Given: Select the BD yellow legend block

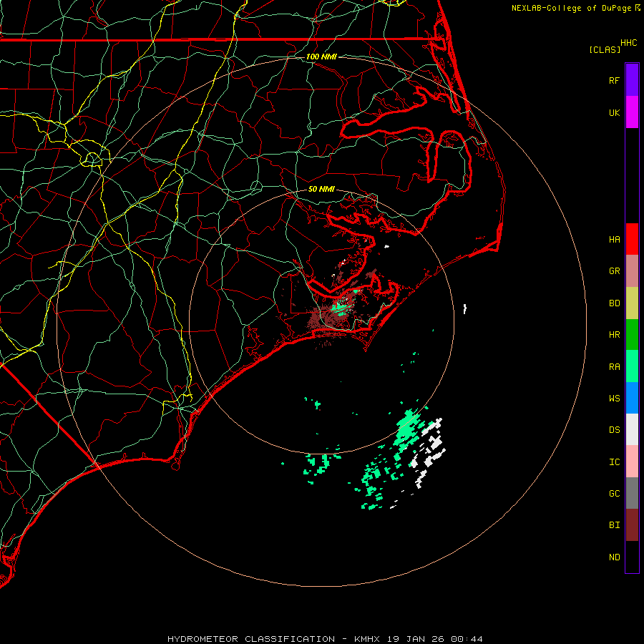Looking at the screenshot, I should (x=632, y=303).
